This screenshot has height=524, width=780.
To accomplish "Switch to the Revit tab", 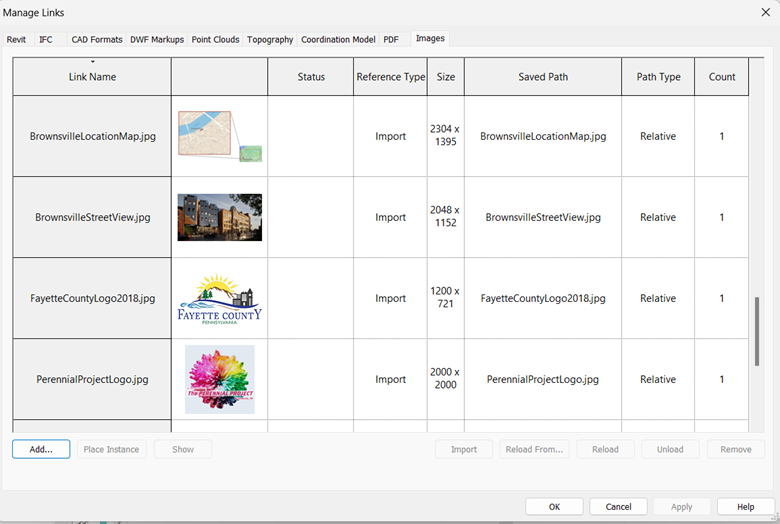I will point(16,39).
